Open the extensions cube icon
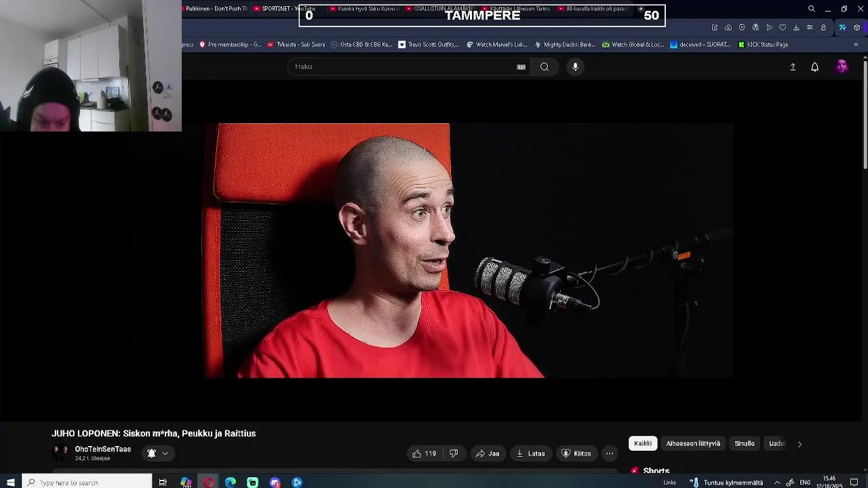Image resolution: width=868 pixels, height=488 pixels. pyautogui.click(x=857, y=28)
